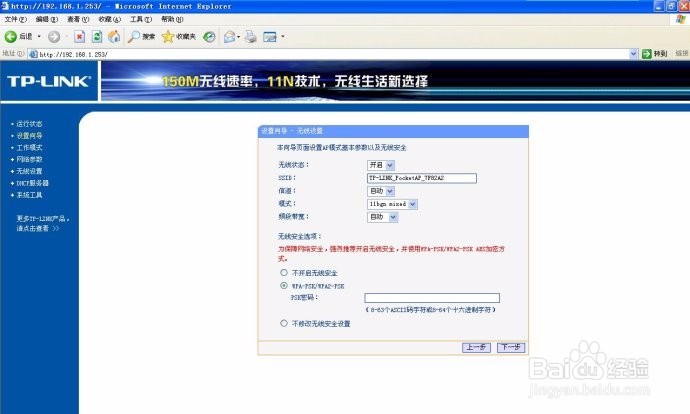
Task: Stop page loading with red X icon
Action: point(79,37)
